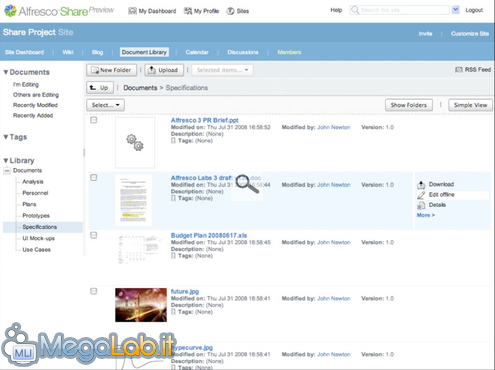Check the box for Alfresco 3 PR Brief.ppt
The image size is (495, 370).
[94, 120]
